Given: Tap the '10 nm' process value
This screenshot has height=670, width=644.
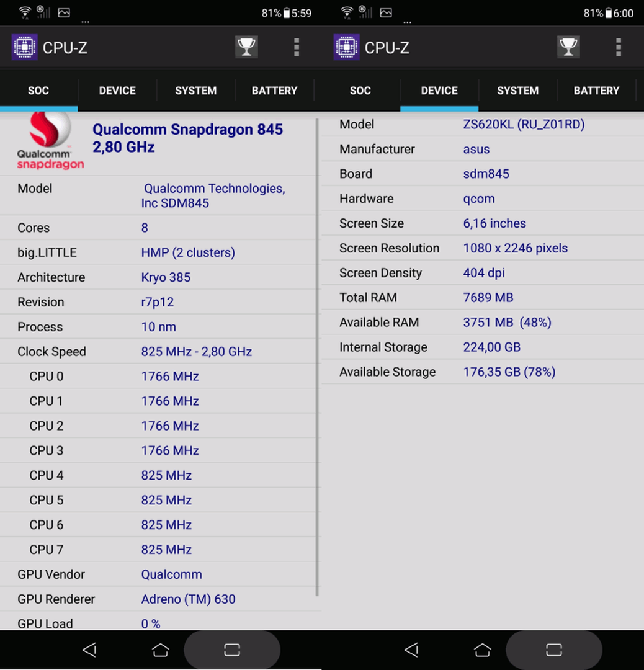Looking at the screenshot, I should pyautogui.click(x=159, y=327).
